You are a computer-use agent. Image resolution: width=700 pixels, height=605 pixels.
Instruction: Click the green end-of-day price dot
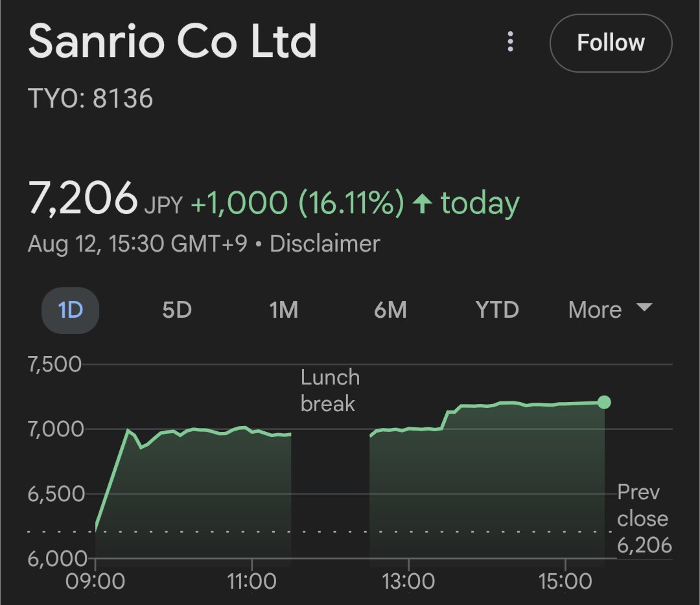click(603, 402)
